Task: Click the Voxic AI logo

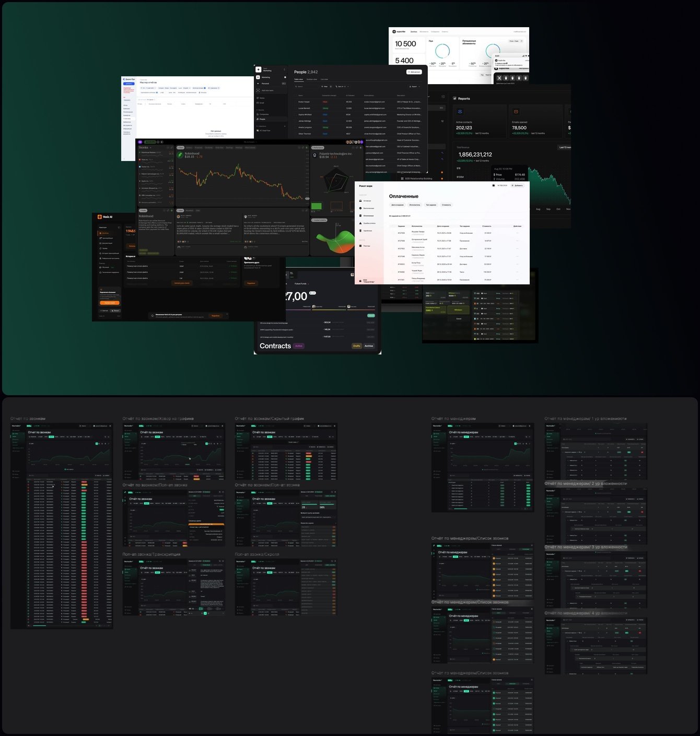Action: (104, 216)
